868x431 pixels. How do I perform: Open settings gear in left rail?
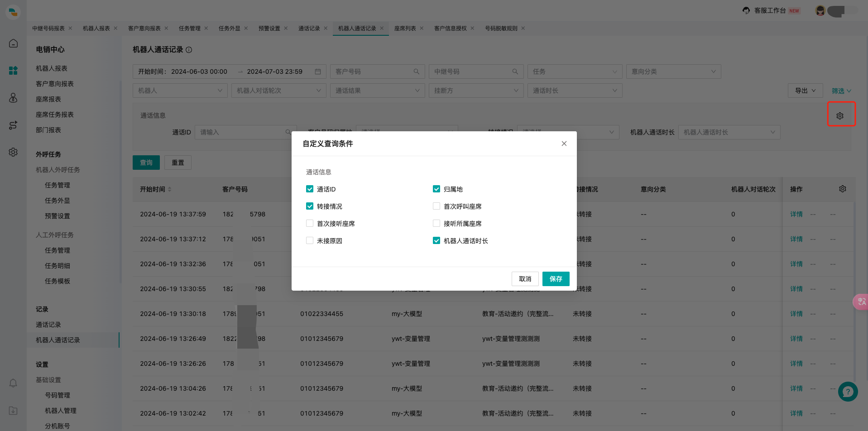(x=13, y=152)
